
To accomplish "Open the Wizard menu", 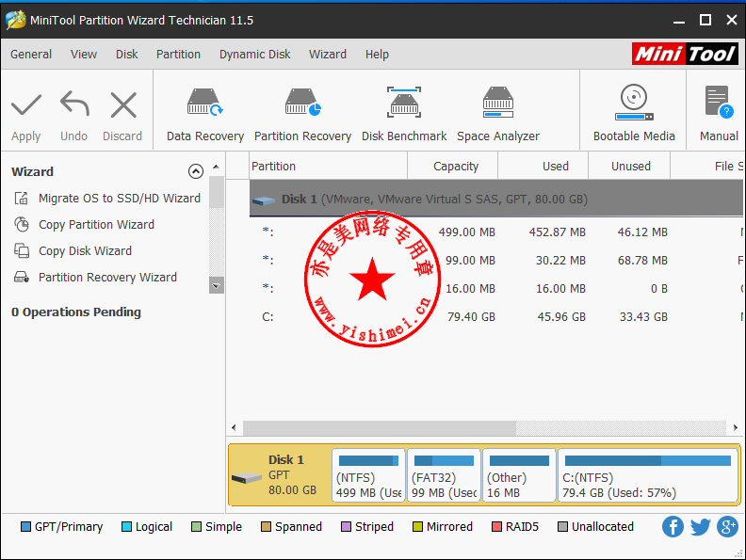I will [x=328, y=55].
